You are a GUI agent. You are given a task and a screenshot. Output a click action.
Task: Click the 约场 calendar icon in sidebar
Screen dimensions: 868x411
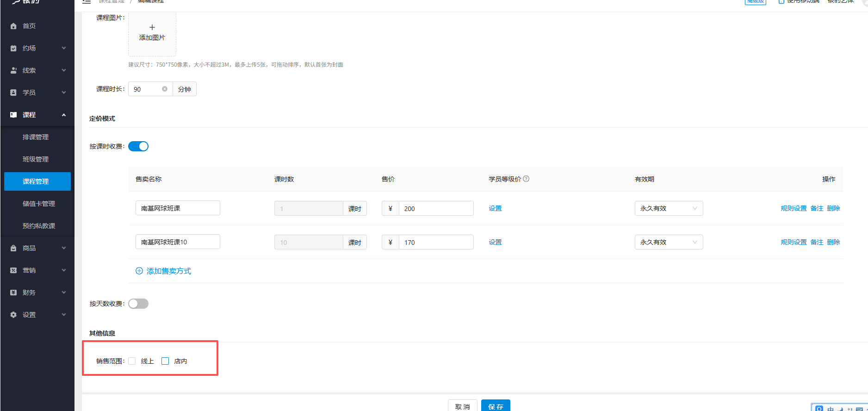(x=13, y=48)
